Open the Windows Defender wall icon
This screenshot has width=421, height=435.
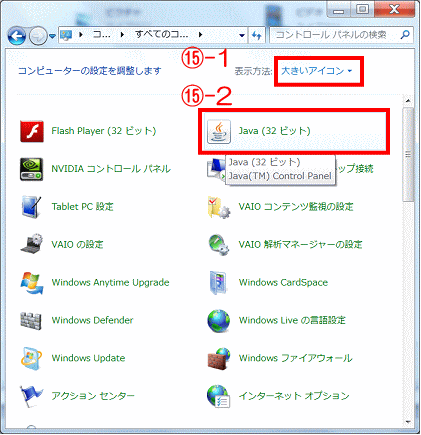coord(31,320)
